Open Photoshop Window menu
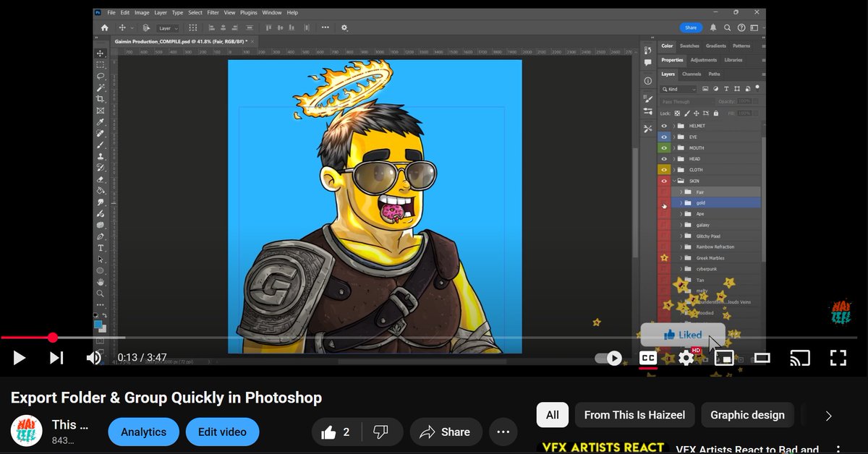 pyautogui.click(x=272, y=13)
